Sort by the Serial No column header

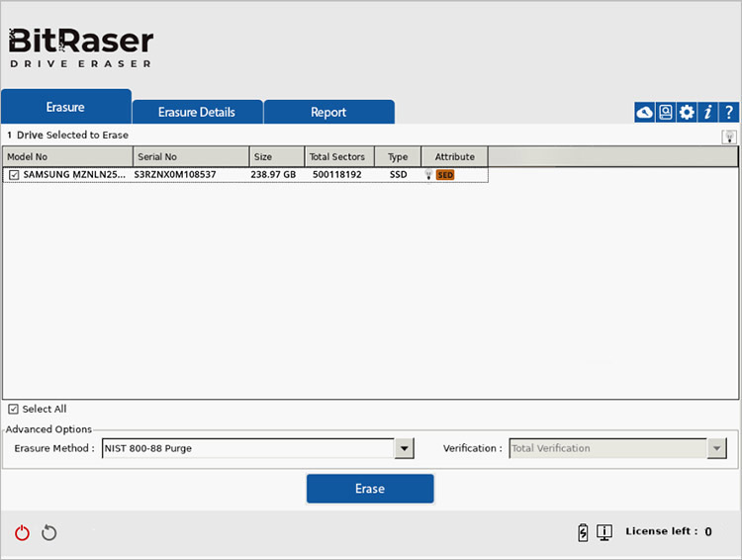[x=191, y=156]
